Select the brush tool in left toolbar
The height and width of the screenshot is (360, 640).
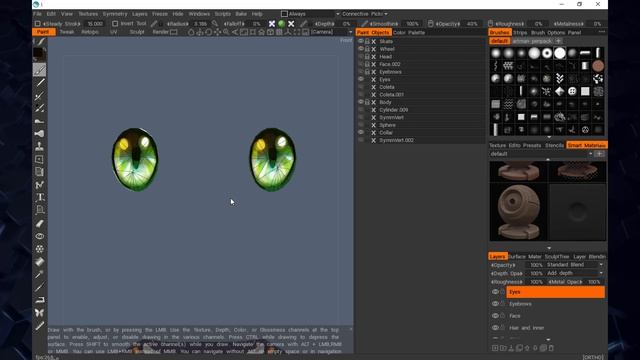tap(40, 70)
